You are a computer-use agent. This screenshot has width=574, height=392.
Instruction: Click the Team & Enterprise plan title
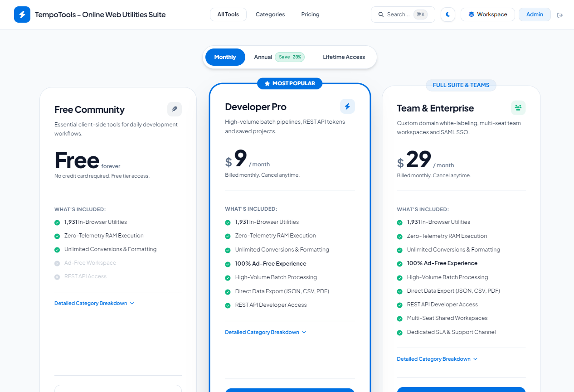click(x=435, y=108)
